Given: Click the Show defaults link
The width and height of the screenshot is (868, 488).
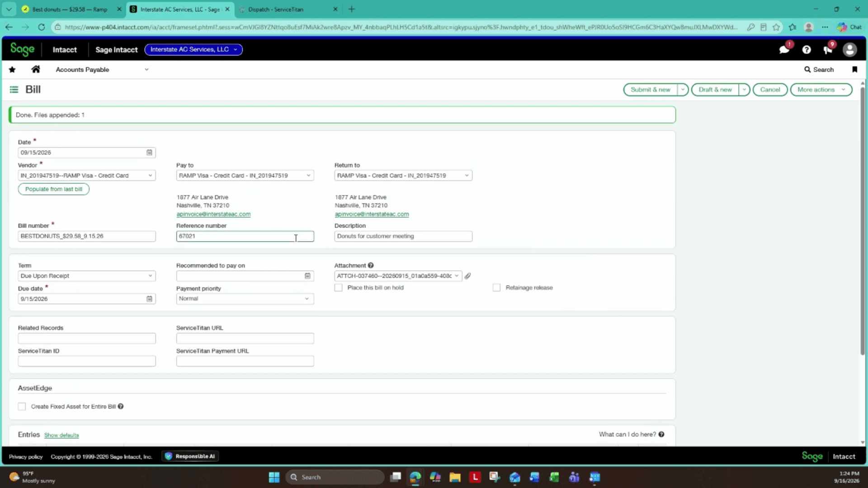Looking at the screenshot, I should [61, 435].
